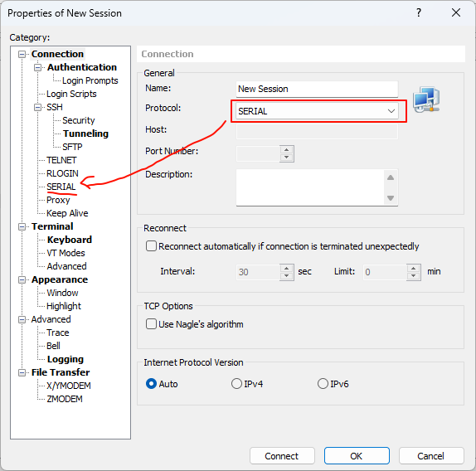The height and width of the screenshot is (471, 476).
Task: Collapse the Authentication tree node
Action: pos(37,67)
